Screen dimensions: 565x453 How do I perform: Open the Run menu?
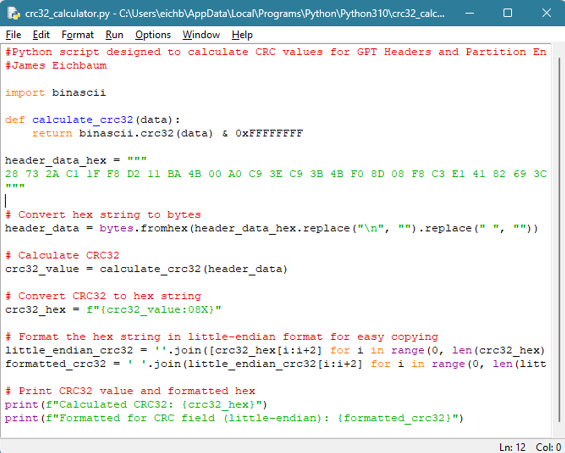tap(114, 35)
